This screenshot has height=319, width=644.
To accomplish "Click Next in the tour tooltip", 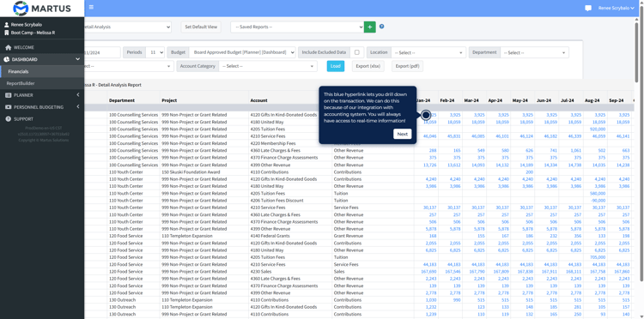I will coord(403,134).
